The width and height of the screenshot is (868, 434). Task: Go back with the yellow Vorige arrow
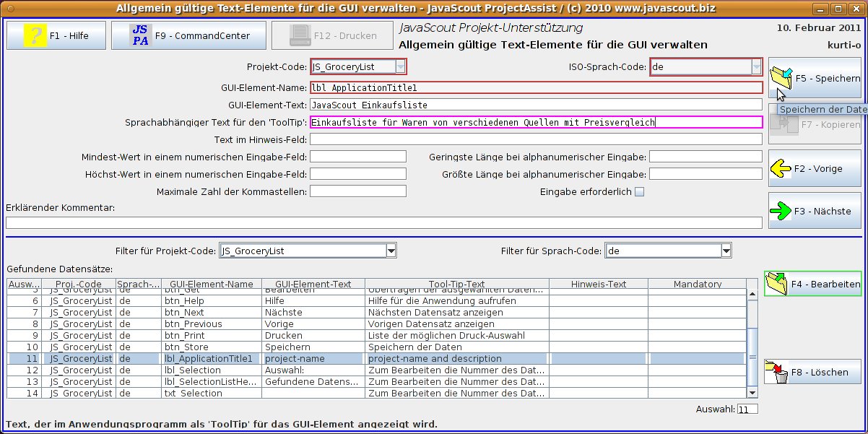[781, 168]
